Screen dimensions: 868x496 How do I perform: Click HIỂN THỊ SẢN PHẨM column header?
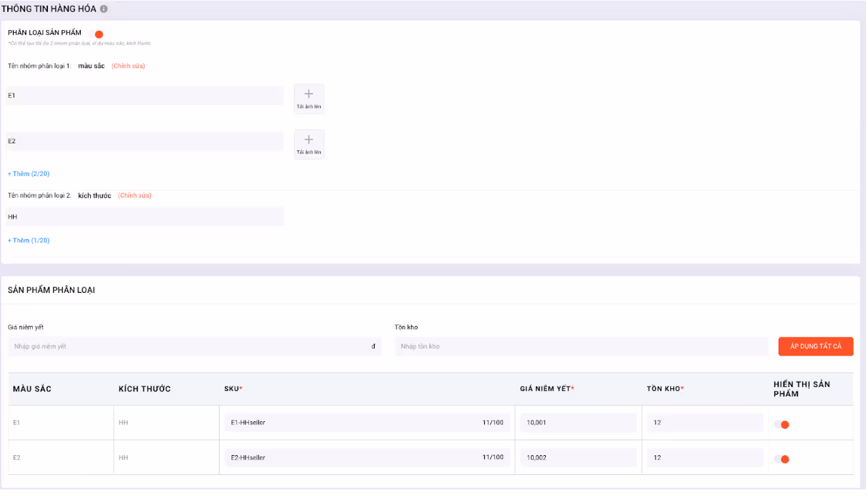click(802, 389)
